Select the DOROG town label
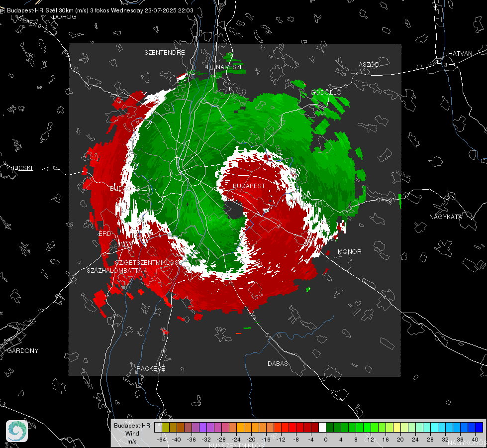 coord(65,17)
